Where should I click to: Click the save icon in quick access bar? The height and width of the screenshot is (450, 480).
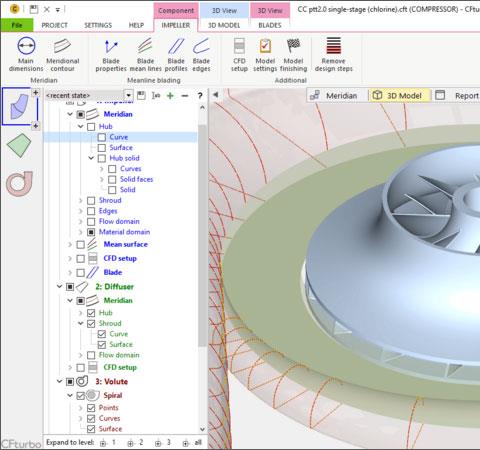coord(34,9)
